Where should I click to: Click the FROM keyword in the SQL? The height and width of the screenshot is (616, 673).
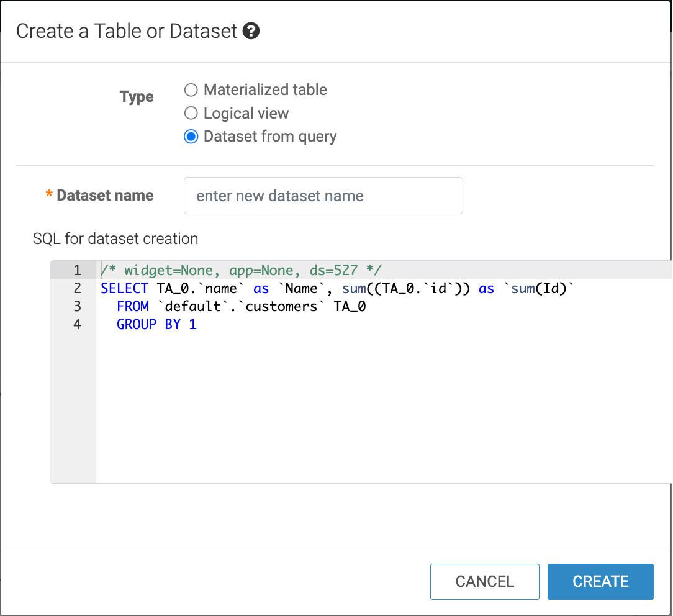[133, 306]
